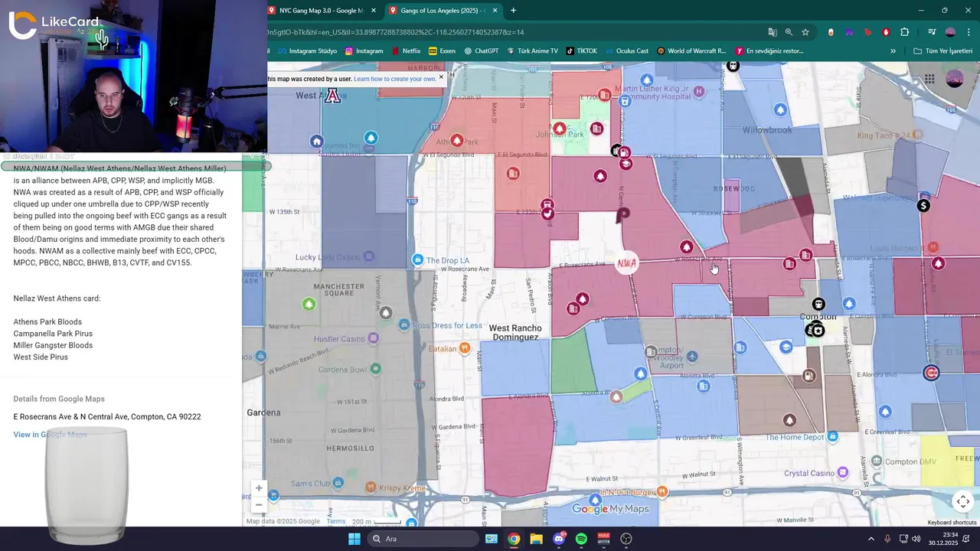Click The Drop LA shopping pin
This screenshot has height=551, width=980.
point(417,260)
